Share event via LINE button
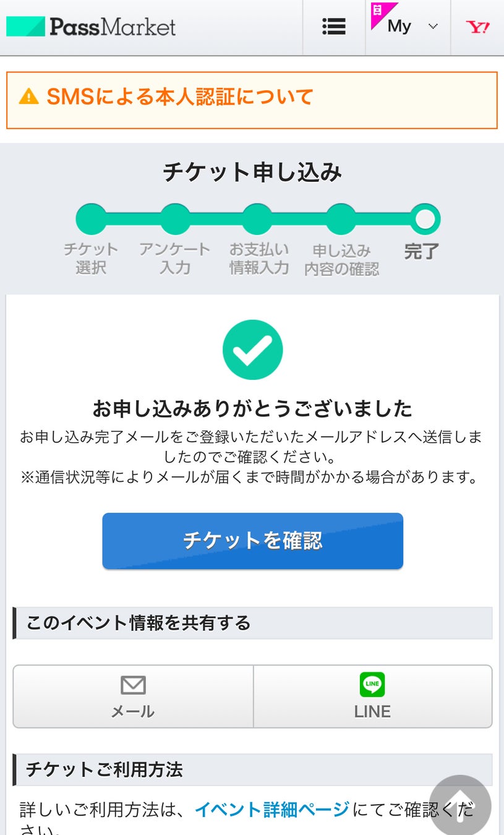The width and height of the screenshot is (504, 835). [373, 696]
